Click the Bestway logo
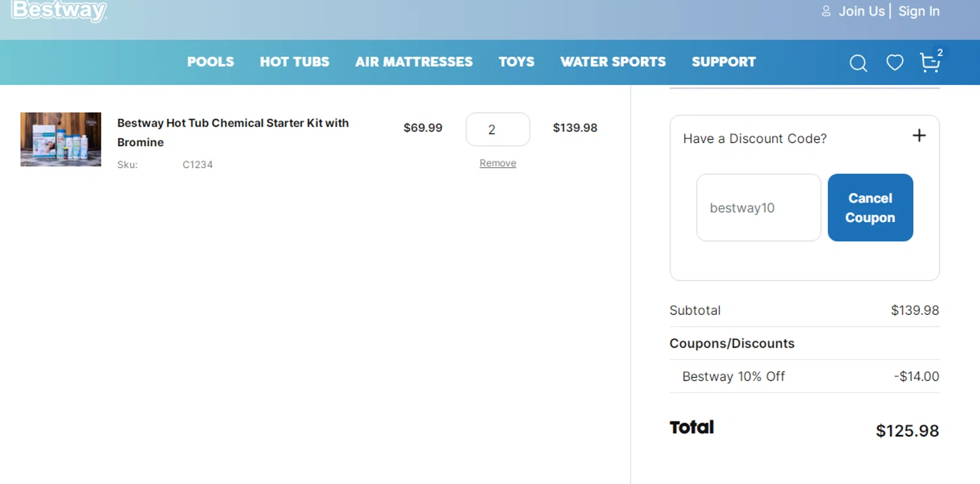This screenshot has width=980, height=484. point(59,10)
